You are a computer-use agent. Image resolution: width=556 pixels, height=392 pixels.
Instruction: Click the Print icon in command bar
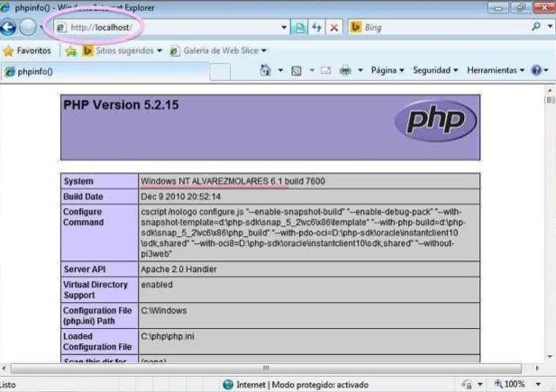(x=344, y=70)
